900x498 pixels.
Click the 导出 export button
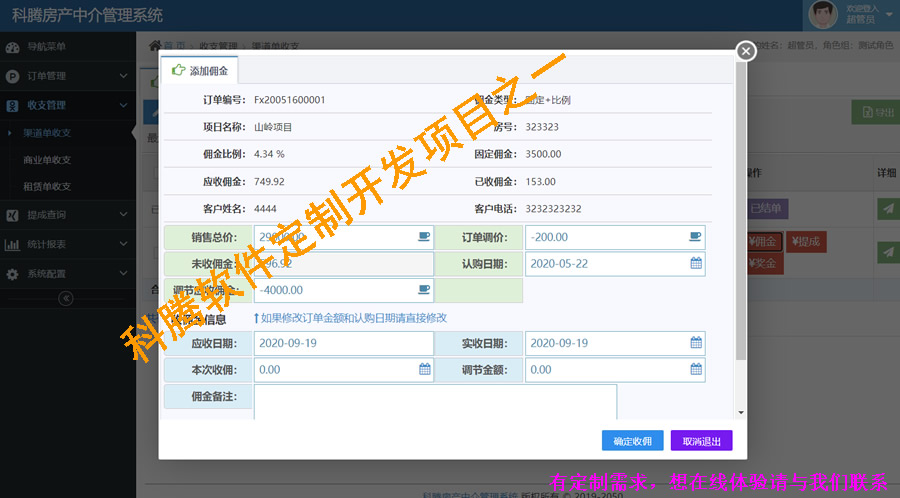click(x=875, y=112)
